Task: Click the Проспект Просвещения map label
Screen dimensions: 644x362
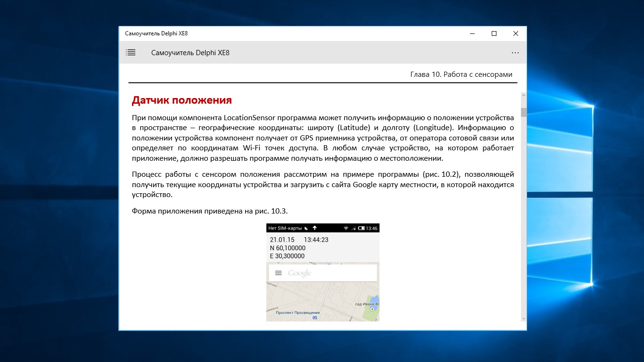Action: [x=297, y=313]
